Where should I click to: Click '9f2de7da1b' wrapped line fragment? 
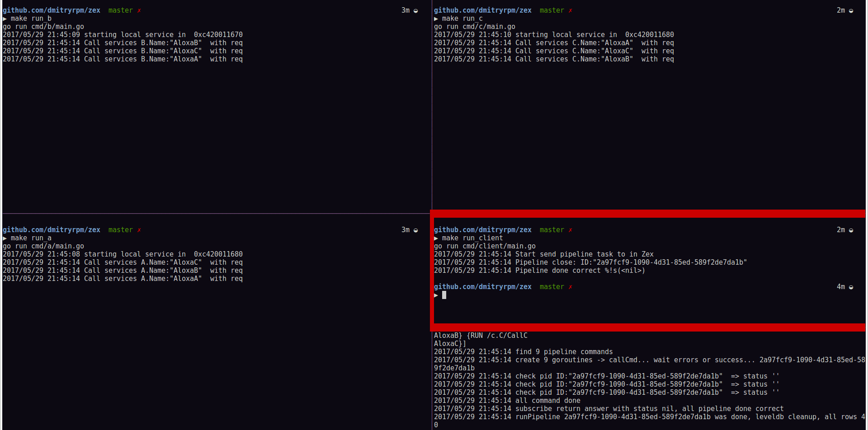[454, 368]
